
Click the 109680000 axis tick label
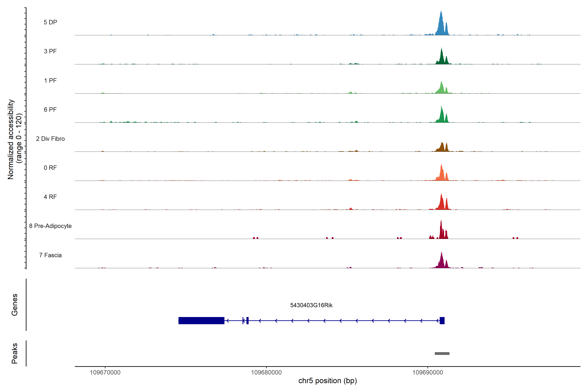pos(266,373)
